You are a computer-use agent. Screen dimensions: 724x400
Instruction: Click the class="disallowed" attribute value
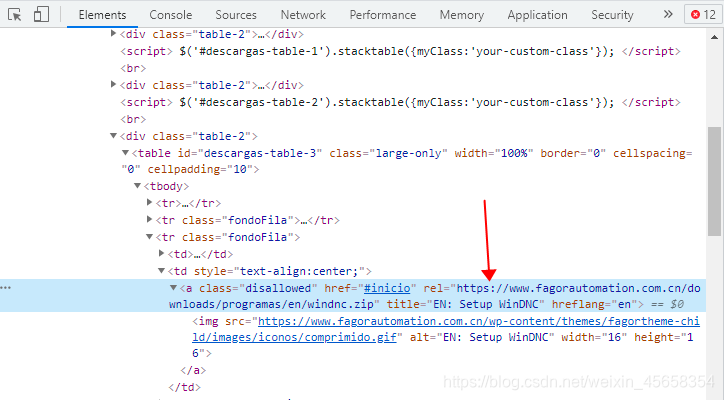coord(278,288)
